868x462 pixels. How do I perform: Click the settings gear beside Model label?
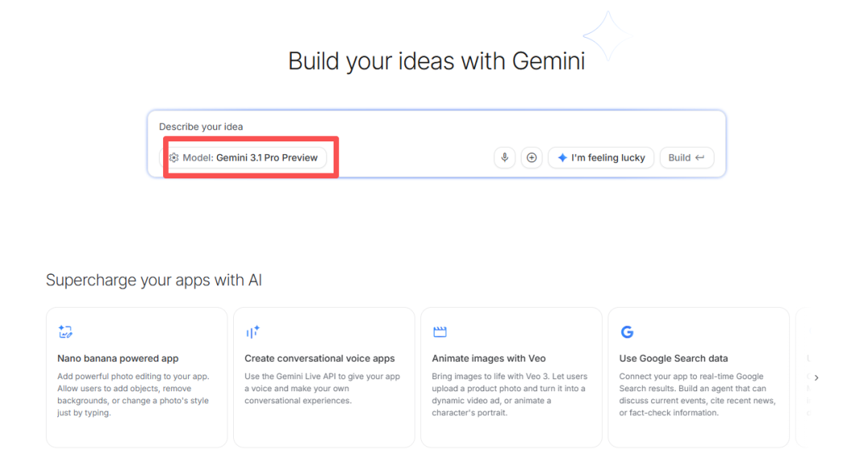pos(174,157)
